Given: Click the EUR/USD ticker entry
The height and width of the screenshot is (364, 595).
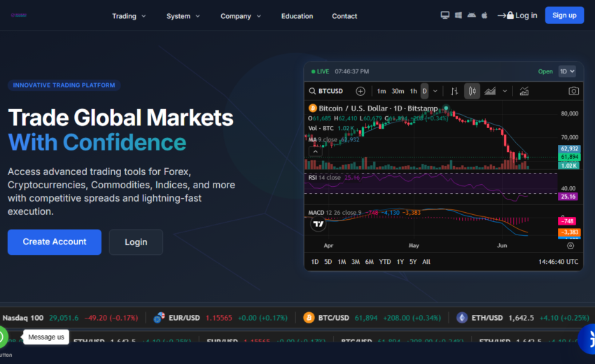Looking at the screenshot, I should [x=220, y=318].
